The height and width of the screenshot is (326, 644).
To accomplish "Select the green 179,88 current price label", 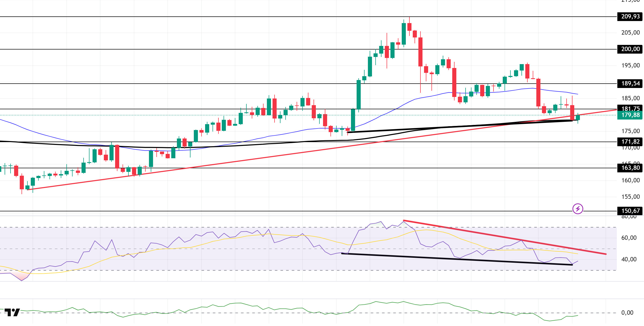I will [630, 115].
